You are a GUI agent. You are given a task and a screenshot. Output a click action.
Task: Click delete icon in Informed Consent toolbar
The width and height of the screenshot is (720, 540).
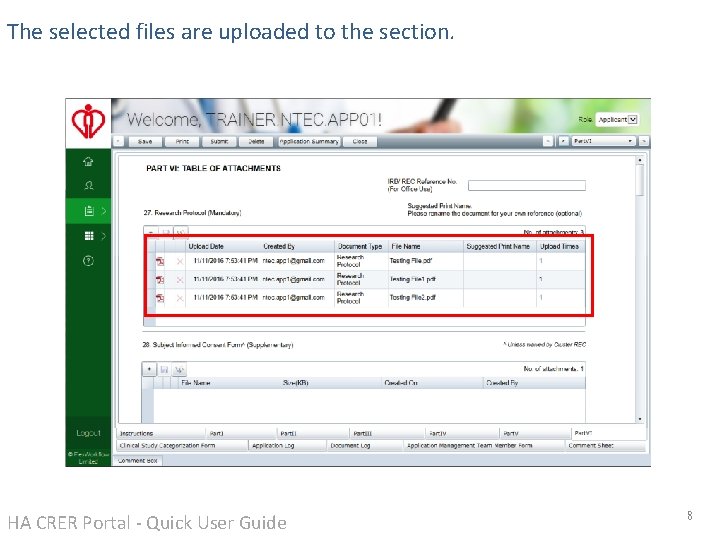180,369
